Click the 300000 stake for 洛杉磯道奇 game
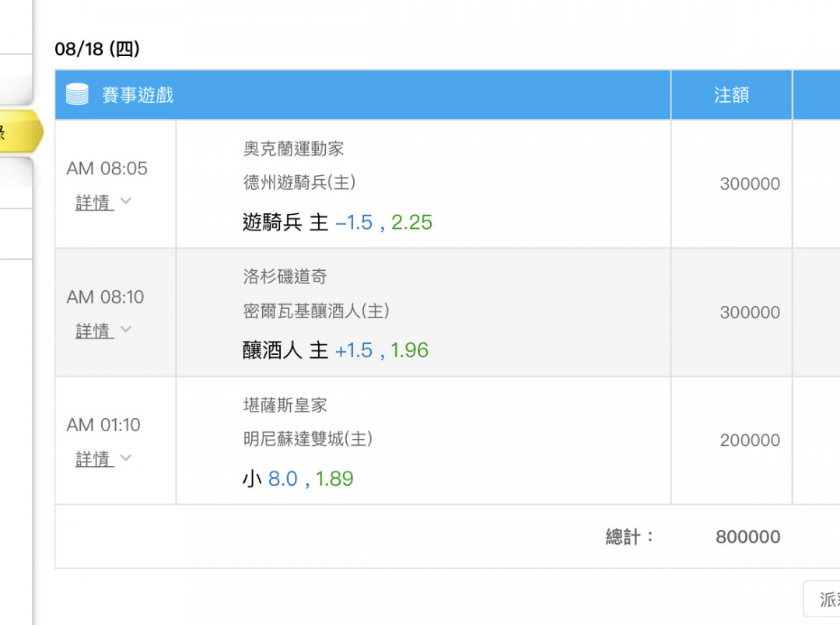Image resolution: width=840 pixels, height=625 pixels. (750, 312)
